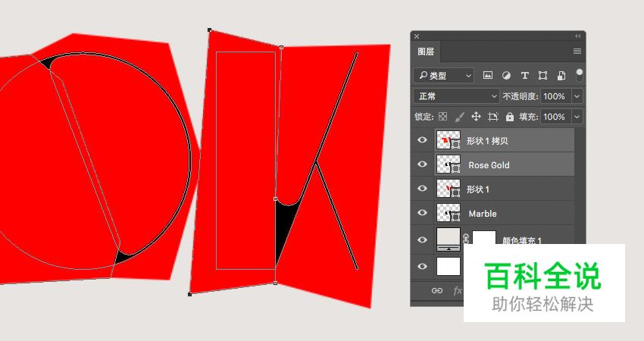Expand the 不透明度 opacity slider arrow
Screen dimensions: 644x341
pos(577,96)
